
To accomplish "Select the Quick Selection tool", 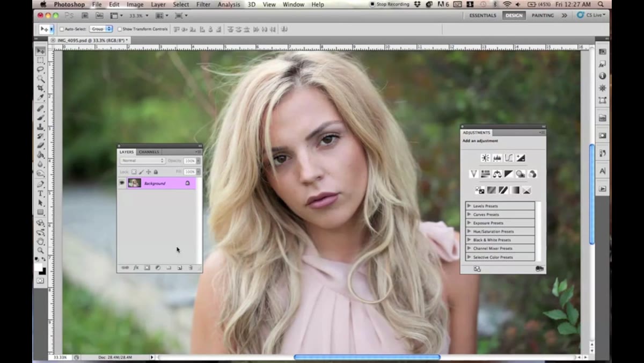I will click(40, 78).
